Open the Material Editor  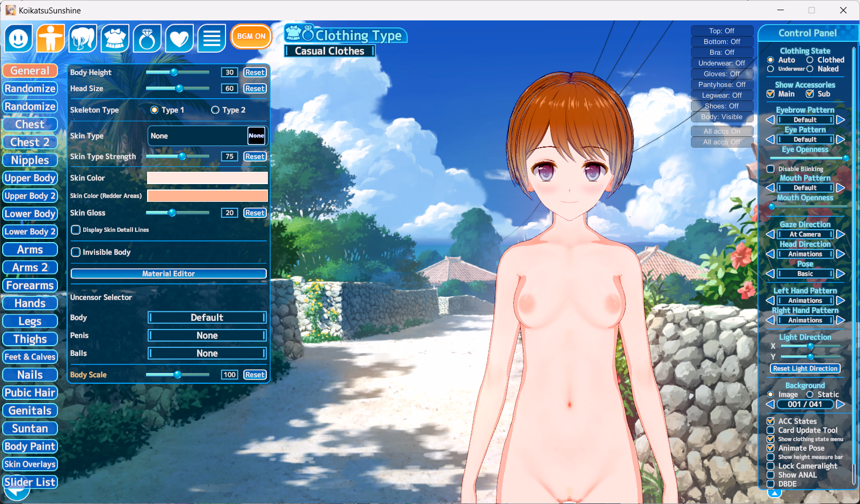click(169, 274)
